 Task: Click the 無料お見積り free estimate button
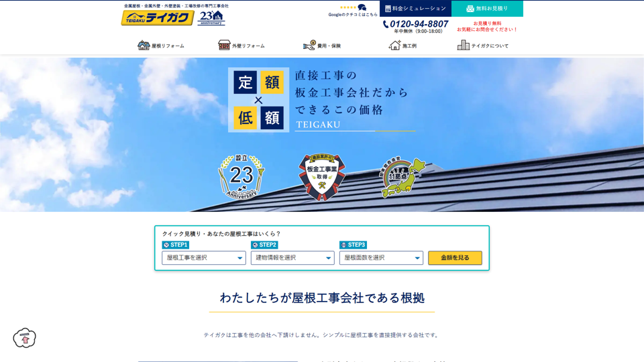pos(487,9)
